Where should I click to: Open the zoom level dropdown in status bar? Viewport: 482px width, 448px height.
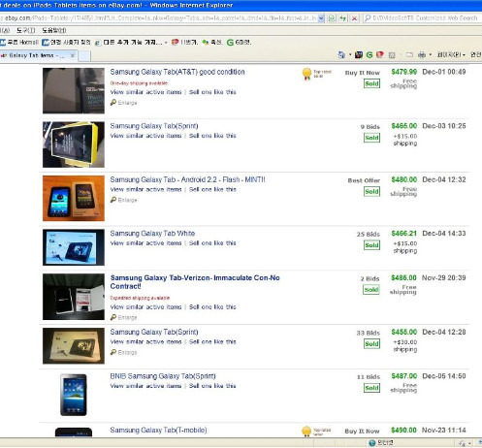pyautogui.click(x=469, y=443)
